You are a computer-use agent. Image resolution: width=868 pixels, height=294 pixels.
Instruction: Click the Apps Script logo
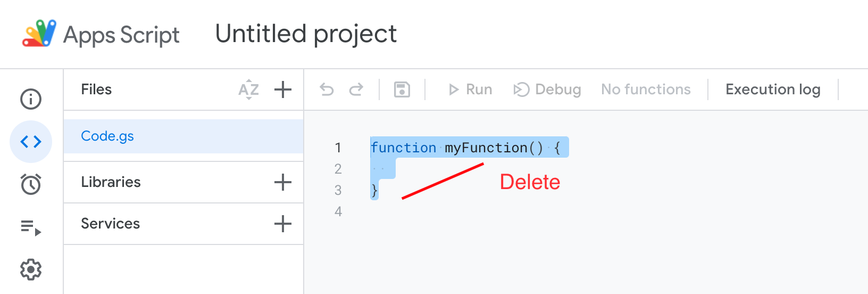click(x=39, y=34)
